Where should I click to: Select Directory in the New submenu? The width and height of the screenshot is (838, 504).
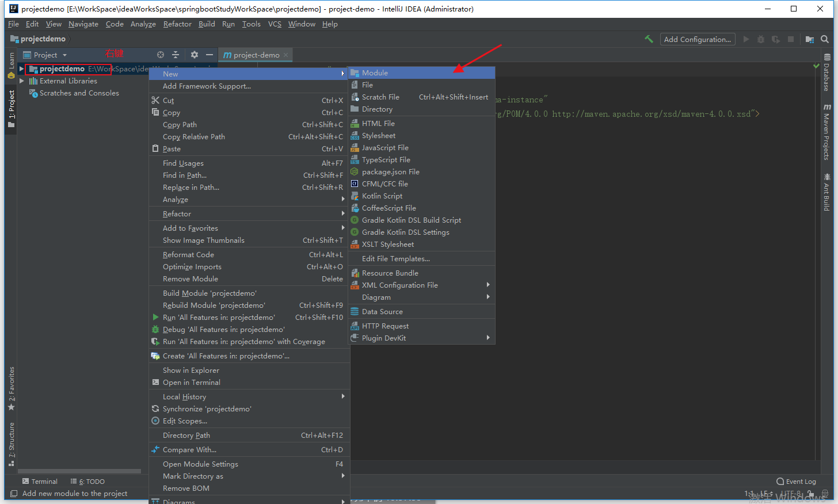[422, 109]
